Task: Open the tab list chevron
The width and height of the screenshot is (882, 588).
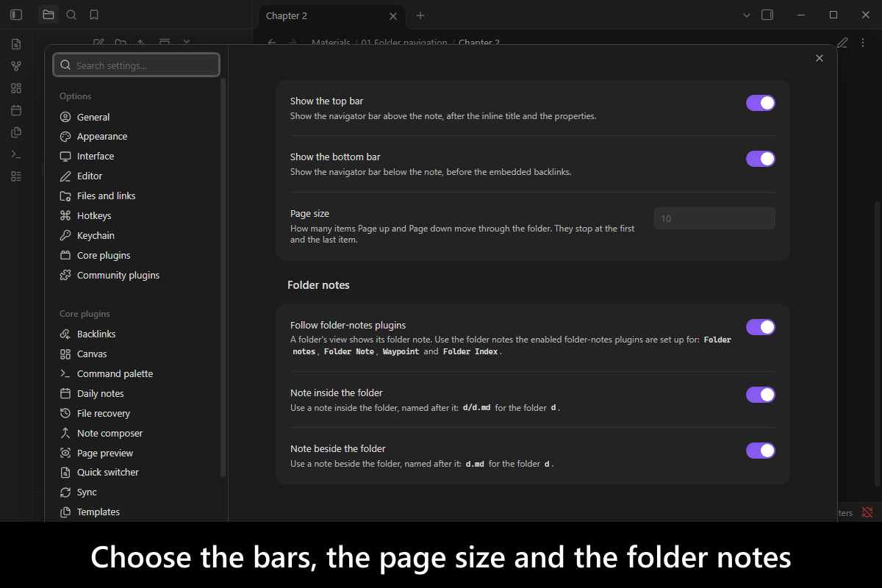Action: point(747,15)
